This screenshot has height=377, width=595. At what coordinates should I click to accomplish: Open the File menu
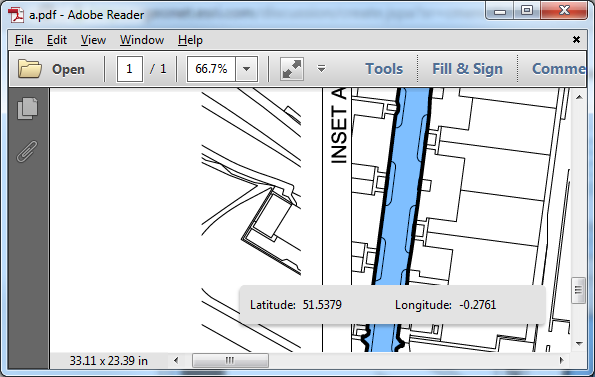[x=24, y=40]
